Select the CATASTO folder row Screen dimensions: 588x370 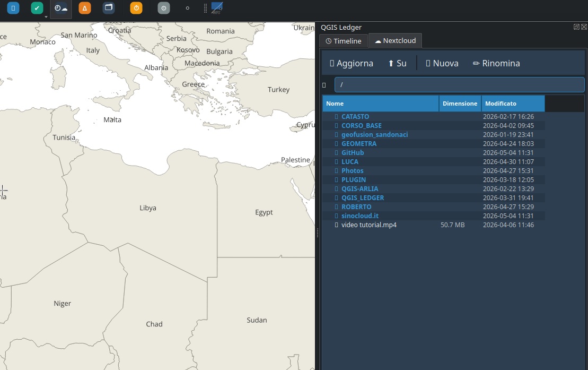coord(434,116)
